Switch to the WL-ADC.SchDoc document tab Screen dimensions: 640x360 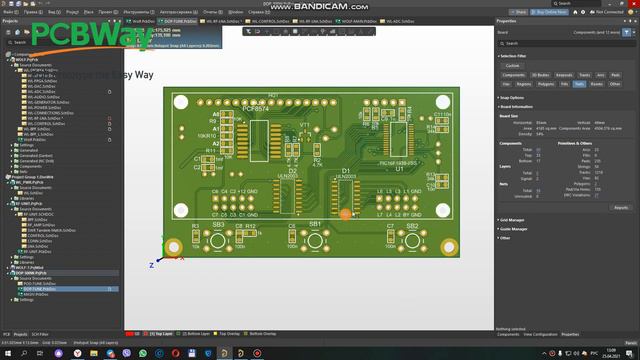[397, 21]
